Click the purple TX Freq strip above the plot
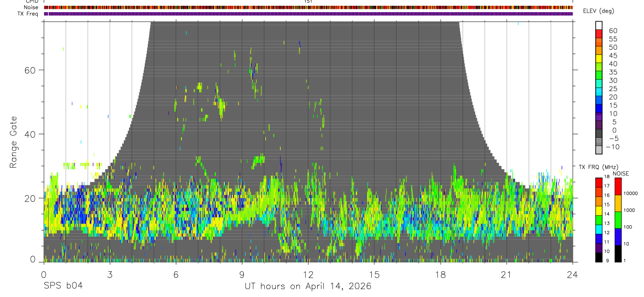This screenshot has height=297, width=644. click(308, 14)
